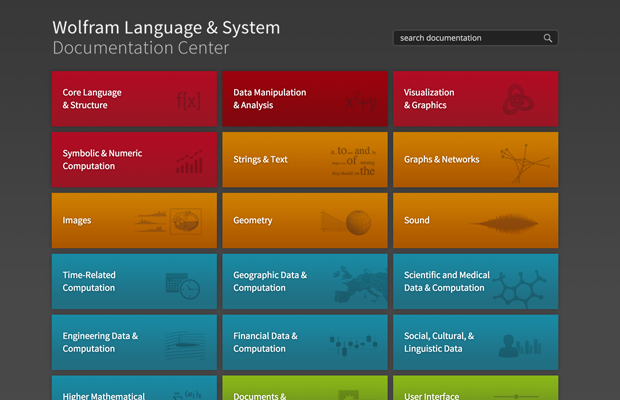Click the bar chart icon on Symbolic & Numeric tile
Image resolution: width=620 pixels, height=400 pixels.
189,161
